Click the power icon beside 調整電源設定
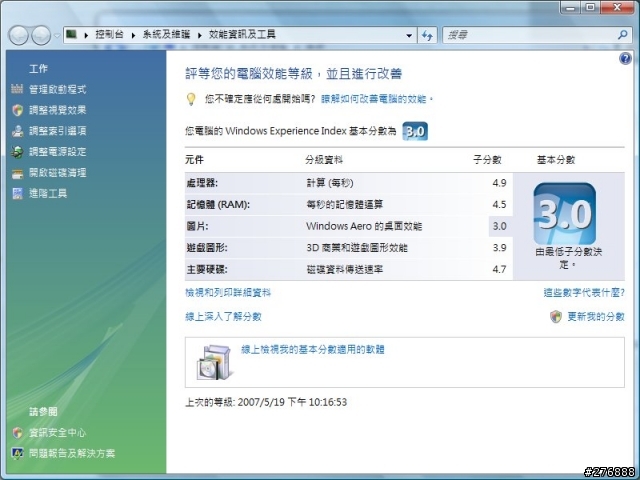Viewport: 640px width, 480px height. [17, 151]
